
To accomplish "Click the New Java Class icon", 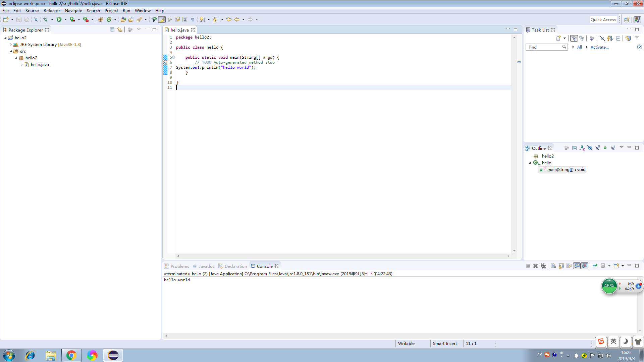I will [x=109, y=19].
